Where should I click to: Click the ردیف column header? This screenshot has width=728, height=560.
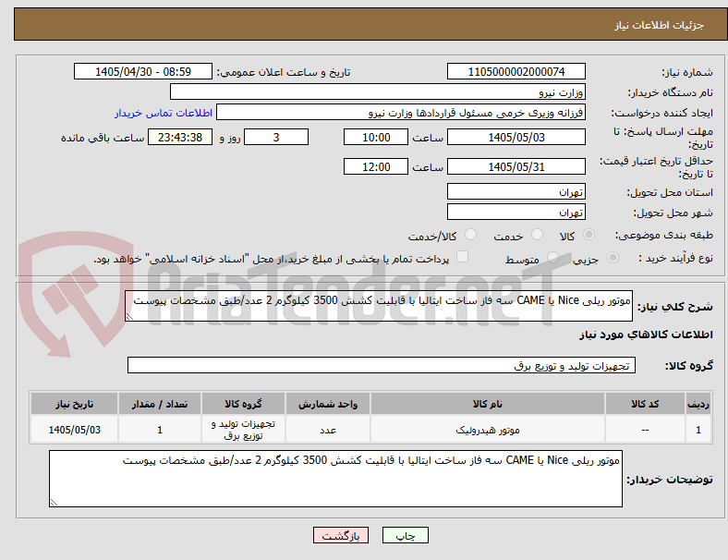pyautogui.click(x=698, y=404)
